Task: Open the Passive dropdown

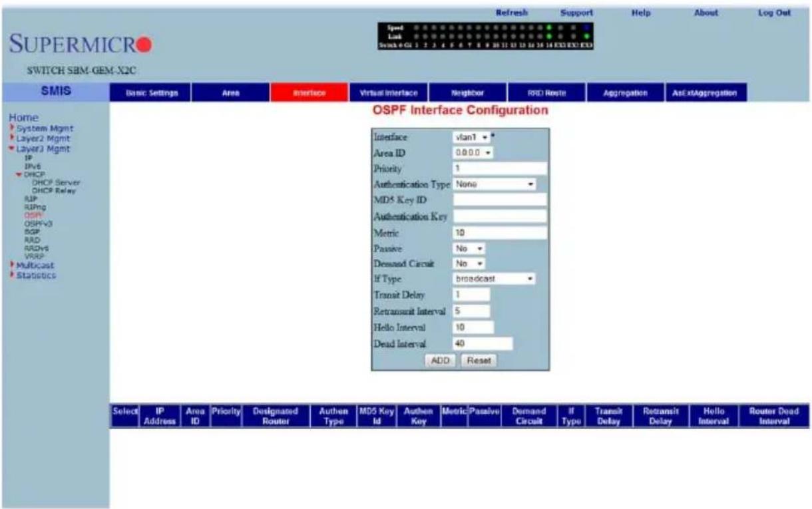Action: (469, 248)
